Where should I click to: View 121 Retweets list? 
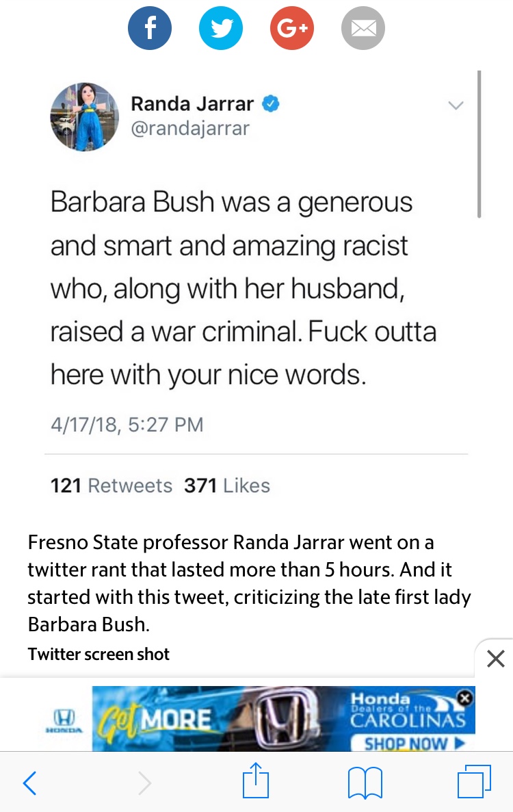(x=111, y=485)
